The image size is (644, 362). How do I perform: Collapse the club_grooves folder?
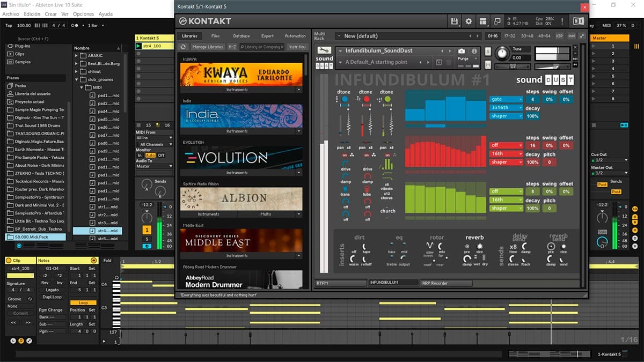coord(76,79)
